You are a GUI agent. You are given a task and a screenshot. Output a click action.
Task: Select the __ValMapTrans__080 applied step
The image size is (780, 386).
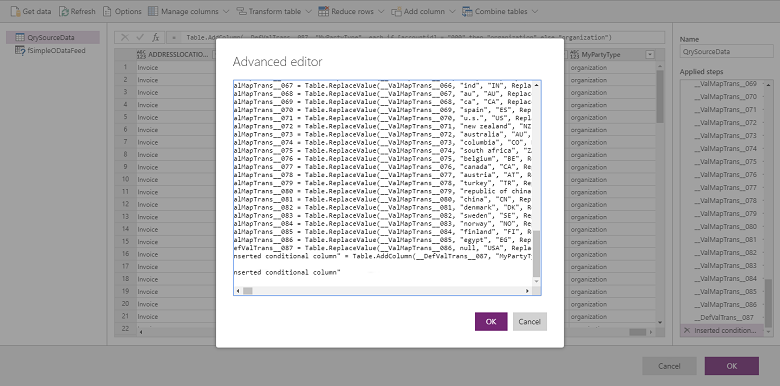pyautogui.click(x=725, y=226)
